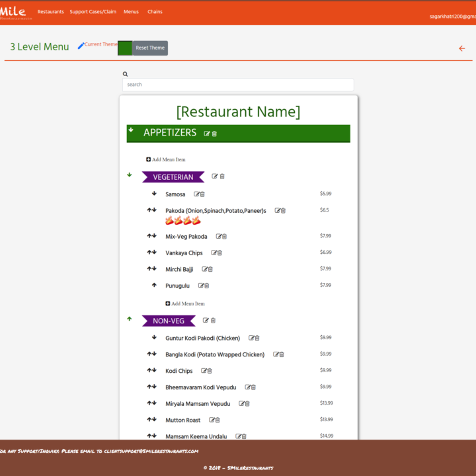
Task: Delete the Samosa item
Action: pyautogui.click(x=202, y=194)
